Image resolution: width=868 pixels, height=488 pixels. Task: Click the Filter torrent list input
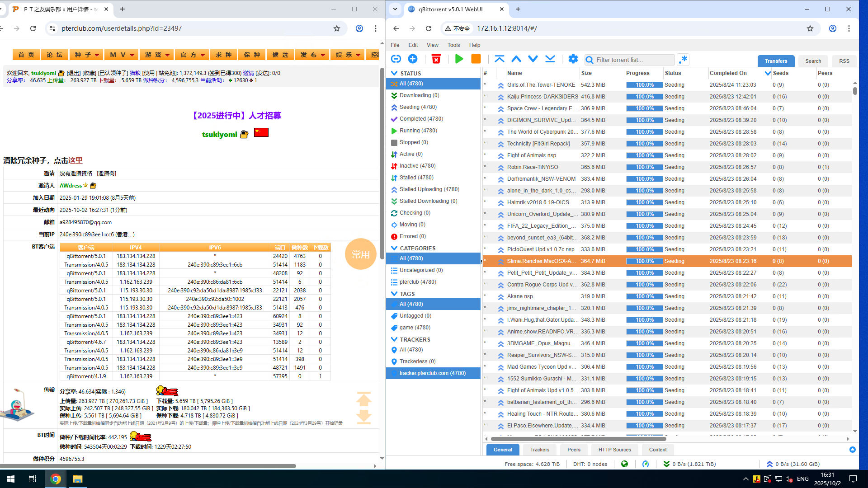click(634, 60)
